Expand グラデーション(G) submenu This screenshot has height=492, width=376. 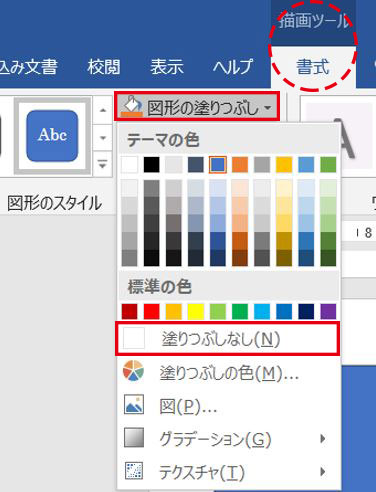[x=228, y=439]
